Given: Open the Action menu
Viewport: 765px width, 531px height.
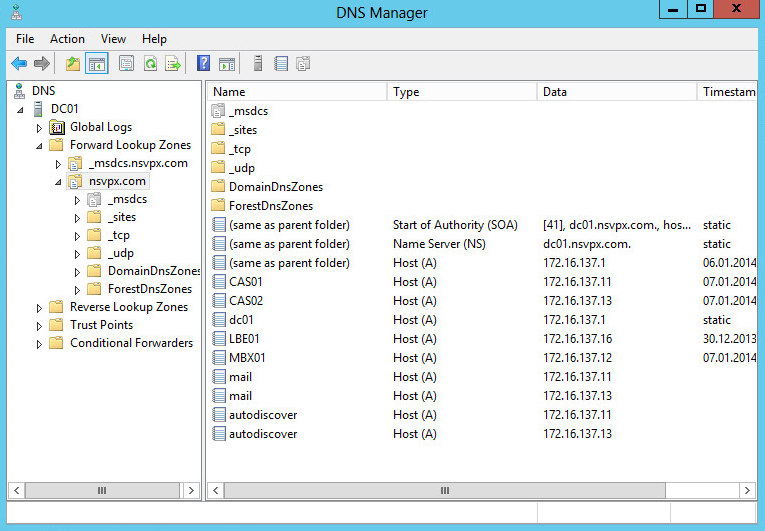Looking at the screenshot, I should tap(67, 39).
